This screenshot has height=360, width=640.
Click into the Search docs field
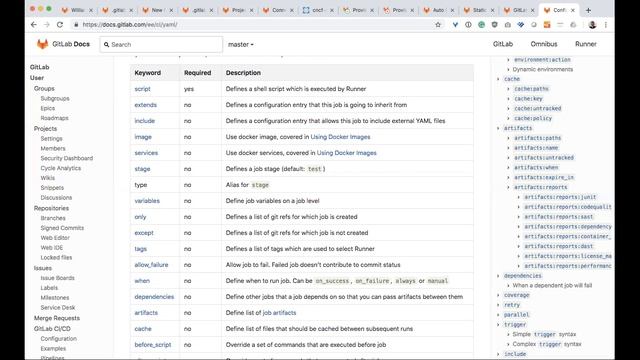[161, 44]
